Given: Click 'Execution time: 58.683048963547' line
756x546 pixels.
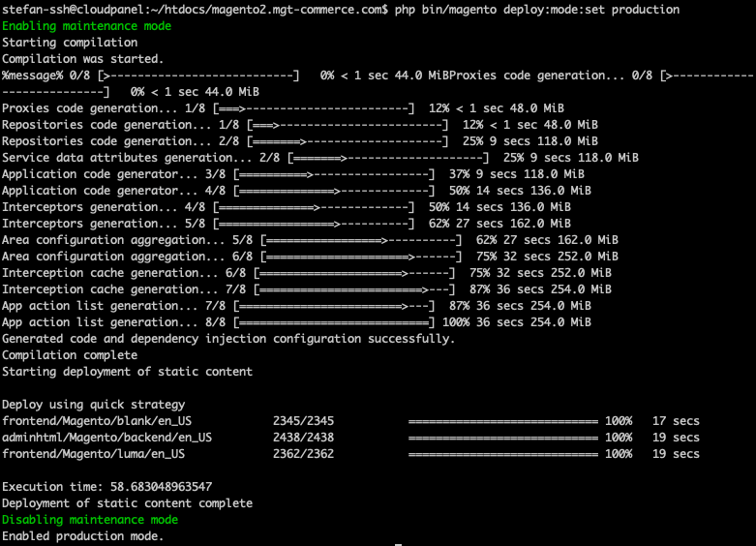Looking at the screenshot, I should coord(107,487).
